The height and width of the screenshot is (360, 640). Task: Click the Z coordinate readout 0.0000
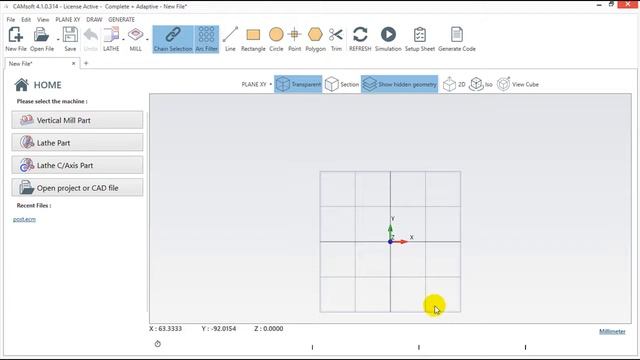(269, 329)
